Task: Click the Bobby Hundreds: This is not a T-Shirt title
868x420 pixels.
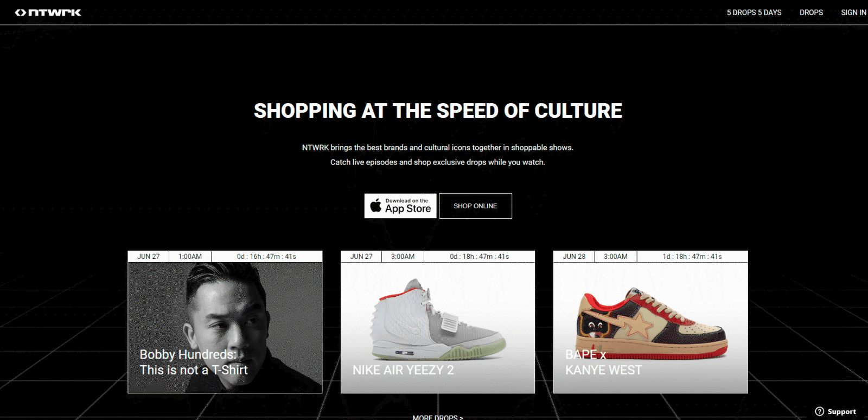Action: point(194,362)
